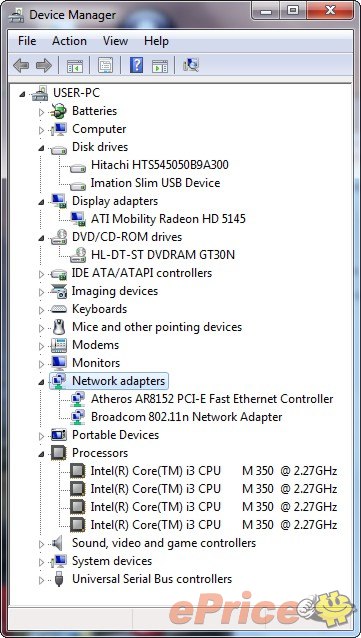Expand the Batteries category

[41, 112]
